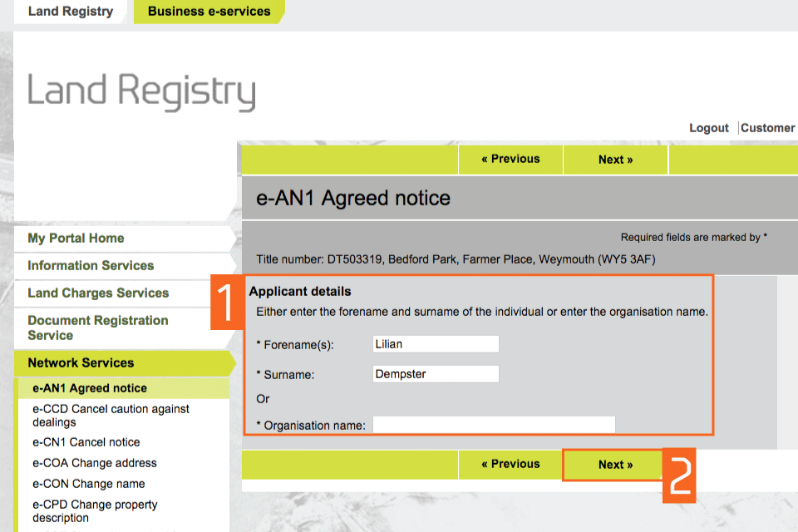Go to My Portal Home

click(x=76, y=239)
